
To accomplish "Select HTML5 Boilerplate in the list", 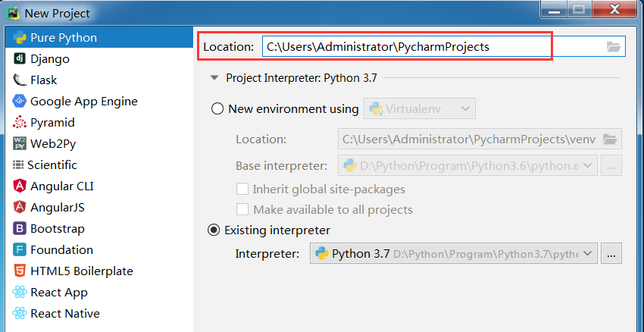I will click(x=99, y=271).
